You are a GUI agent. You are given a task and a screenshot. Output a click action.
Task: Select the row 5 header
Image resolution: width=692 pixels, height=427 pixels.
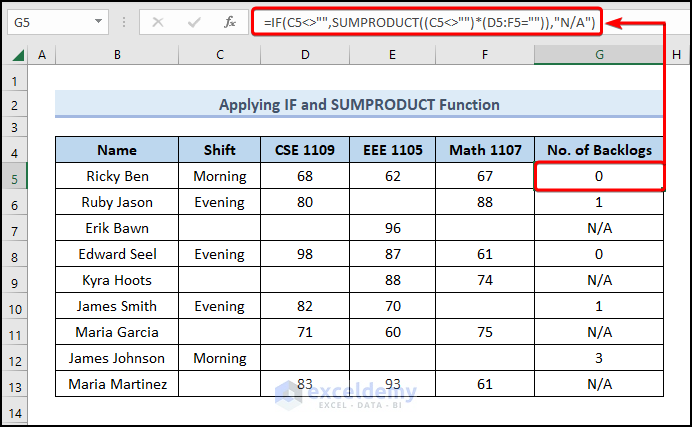[15, 176]
